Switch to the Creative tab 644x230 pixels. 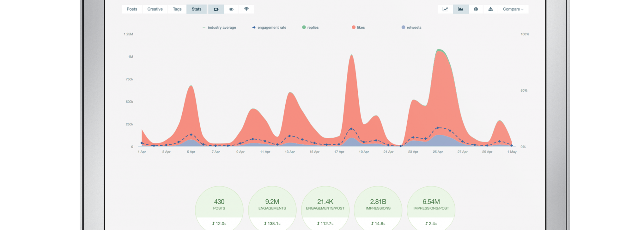click(x=155, y=9)
